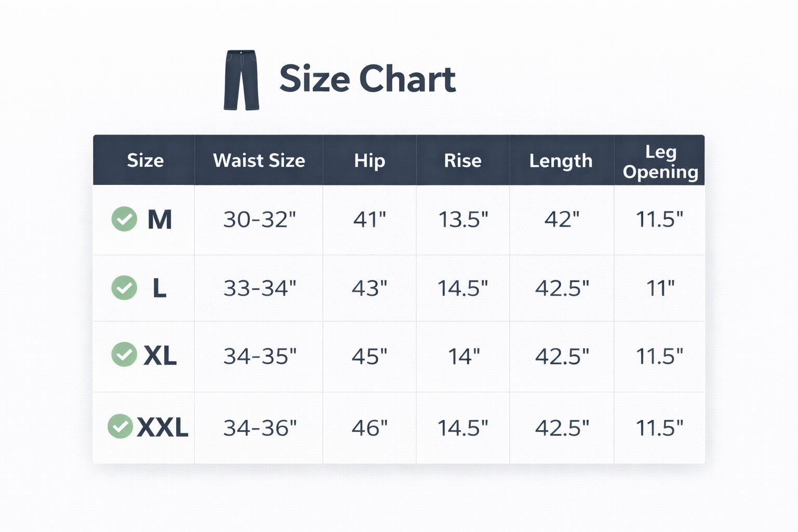Click the Rise column header
798x532 pixels.
(x=462, y=161)
